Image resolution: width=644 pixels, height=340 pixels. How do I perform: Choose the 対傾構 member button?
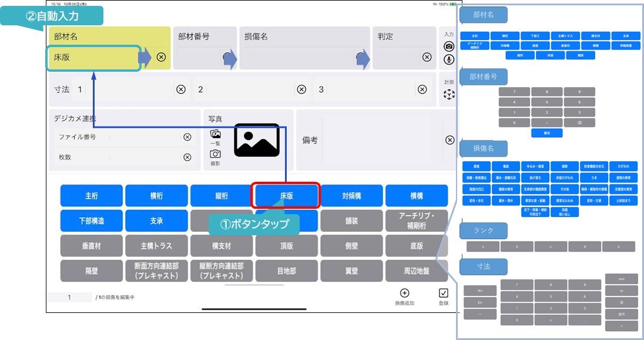(352, 196)
